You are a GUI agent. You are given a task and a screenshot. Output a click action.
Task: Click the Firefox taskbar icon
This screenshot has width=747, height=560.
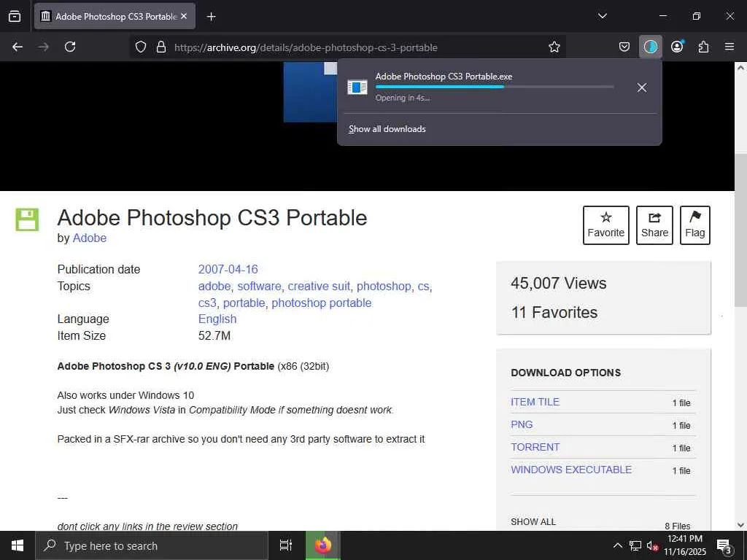[323, 545]
